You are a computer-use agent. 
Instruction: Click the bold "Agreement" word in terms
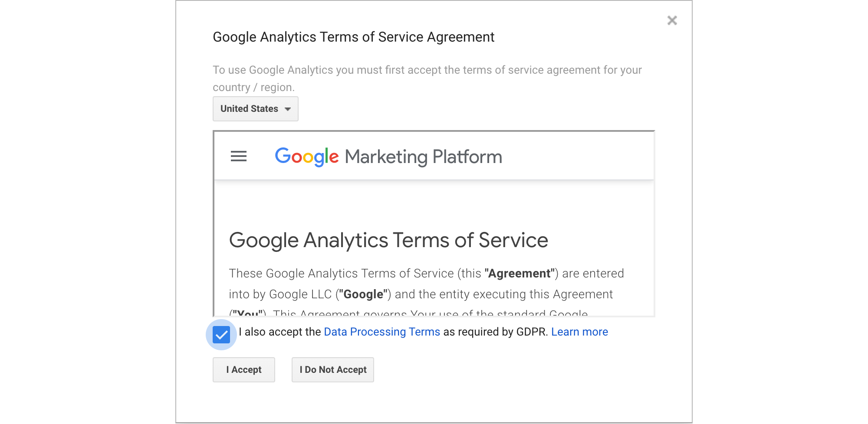point(519,274)
